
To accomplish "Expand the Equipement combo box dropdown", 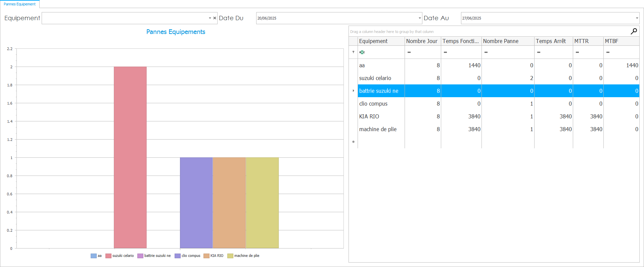I will [210, 18].
